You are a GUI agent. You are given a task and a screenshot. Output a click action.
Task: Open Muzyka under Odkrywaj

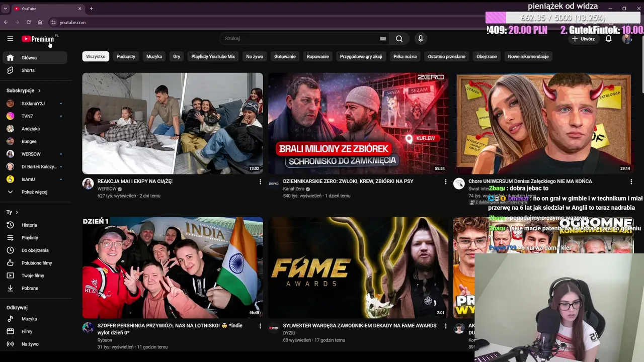click(34, 319)
